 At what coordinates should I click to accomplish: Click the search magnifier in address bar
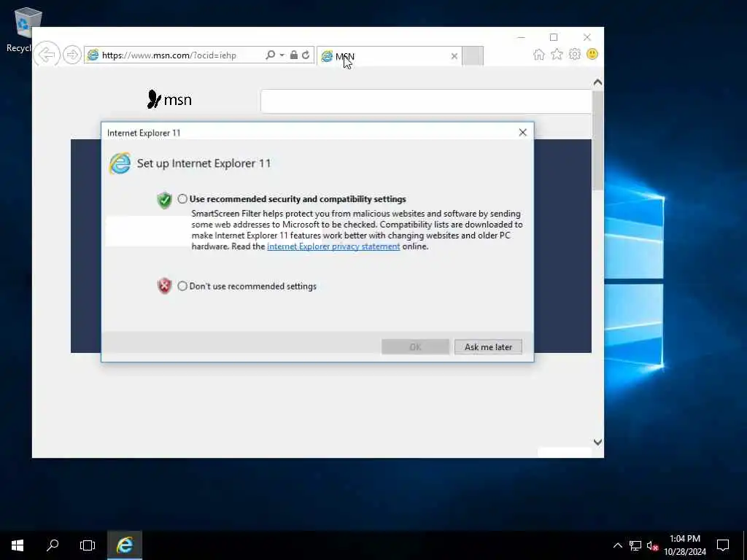click(270, 55)
